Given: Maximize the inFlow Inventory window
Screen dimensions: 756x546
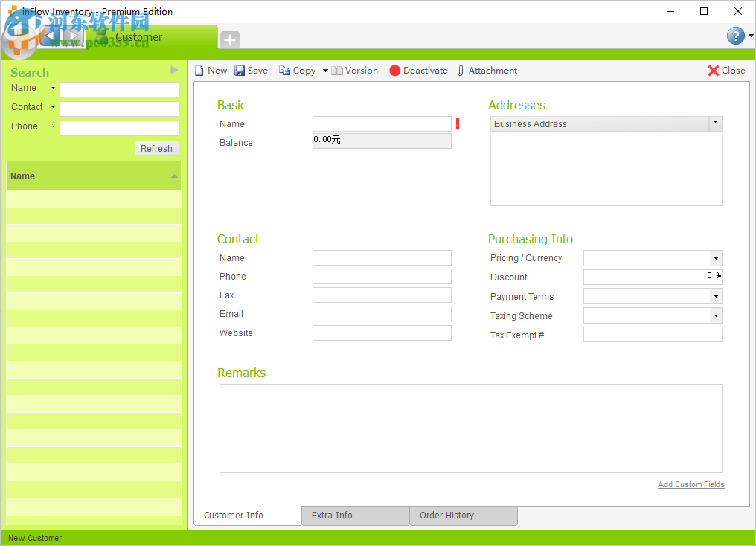Looking at the screenshot, I should 704,12.
